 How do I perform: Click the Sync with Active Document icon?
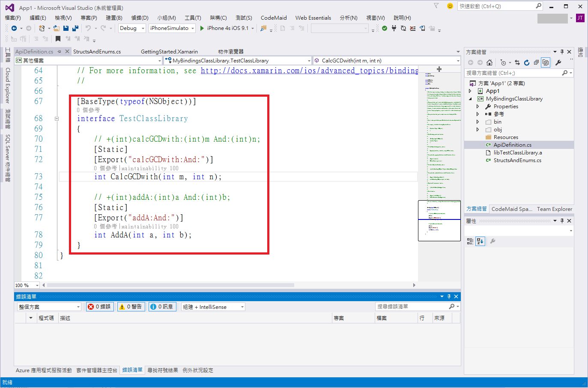click(x=517, y=62)
